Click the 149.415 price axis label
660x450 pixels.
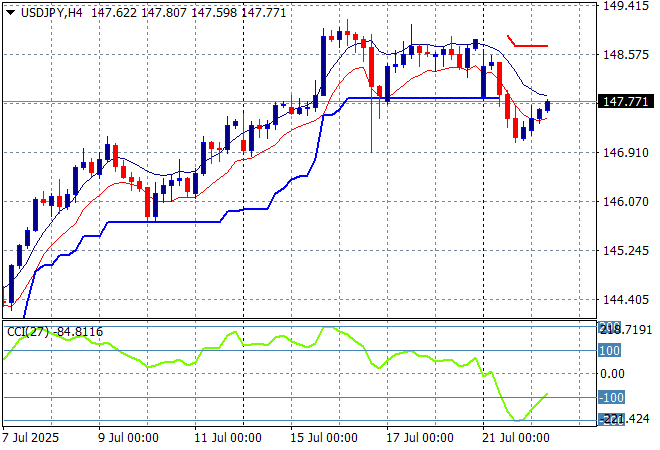click(x=626, y=5)
